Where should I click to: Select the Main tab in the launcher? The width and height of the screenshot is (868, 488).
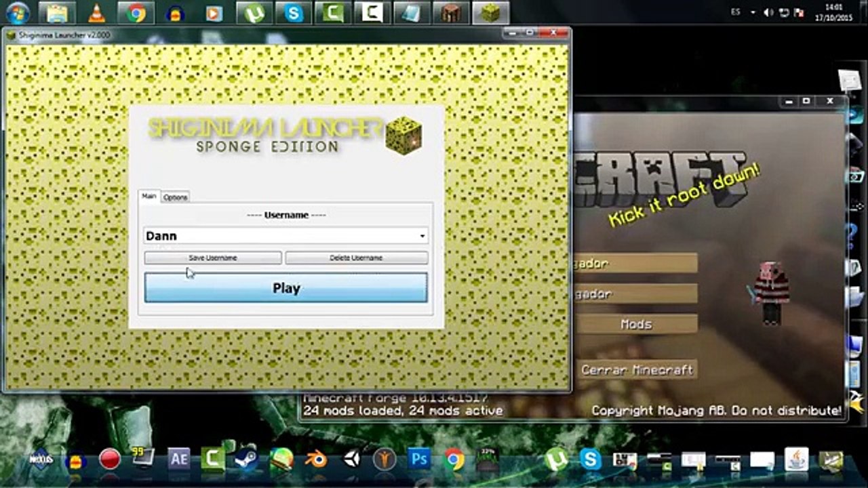pyautogui.click(x=149, y=197)
